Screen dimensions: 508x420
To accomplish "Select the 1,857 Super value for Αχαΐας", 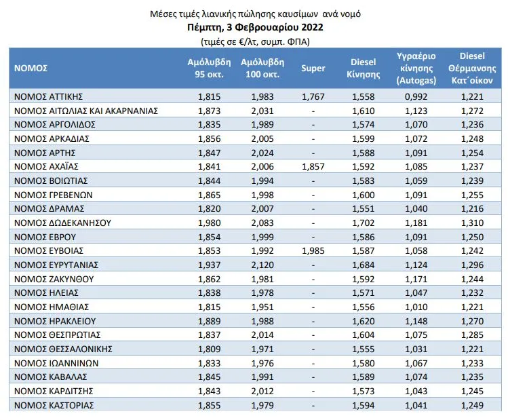I will coord(313,167).
